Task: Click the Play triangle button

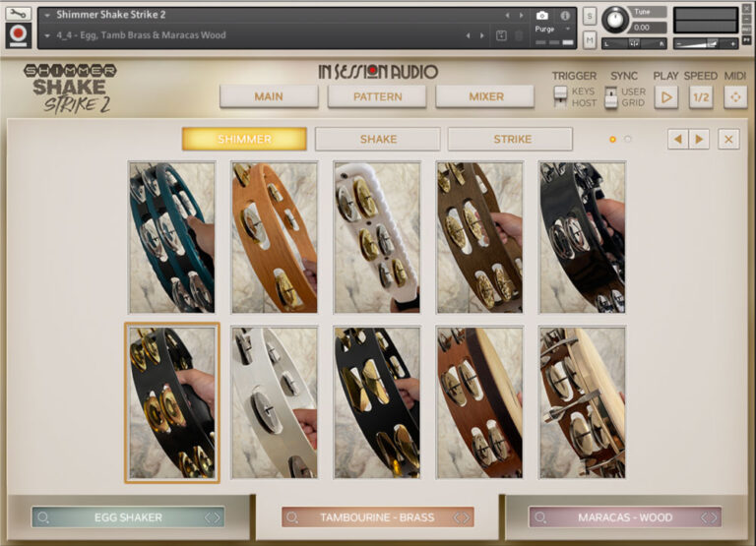Action: 666,97
